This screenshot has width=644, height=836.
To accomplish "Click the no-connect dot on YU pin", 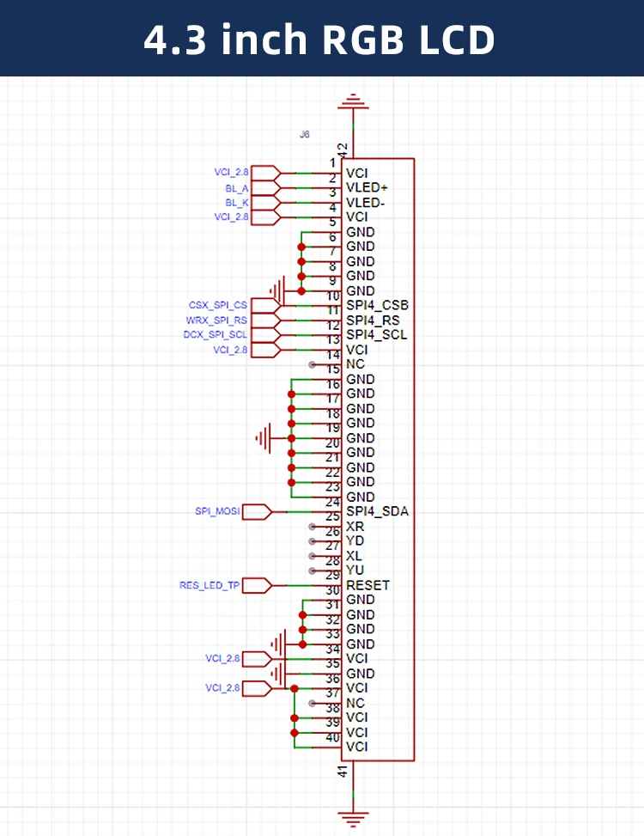I will (313, 571).
